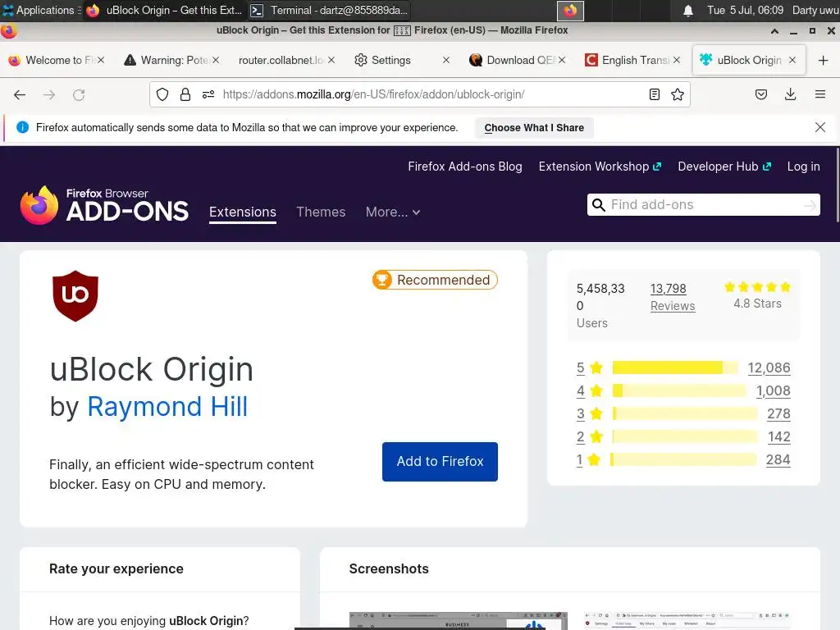Click Add to Firefox button
This screenshot has height=630, width=840.
[x=440, y=462]
